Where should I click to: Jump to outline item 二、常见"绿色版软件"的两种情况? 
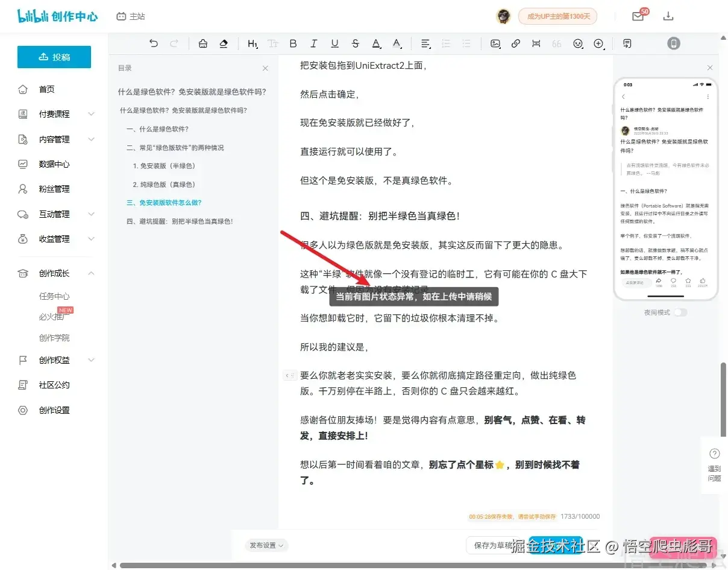175,147
